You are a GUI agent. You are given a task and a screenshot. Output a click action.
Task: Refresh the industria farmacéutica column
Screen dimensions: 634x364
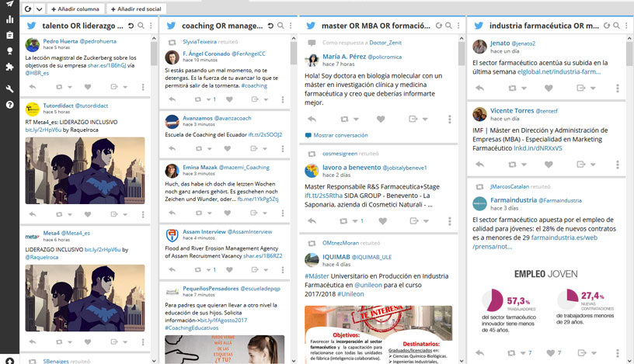click(x=607, y=26)
